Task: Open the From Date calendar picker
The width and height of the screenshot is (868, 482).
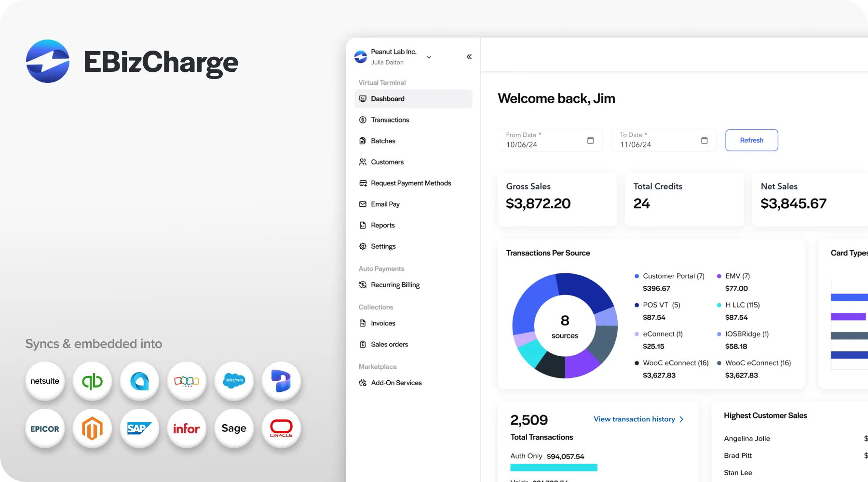Action: tap(590, 140)
